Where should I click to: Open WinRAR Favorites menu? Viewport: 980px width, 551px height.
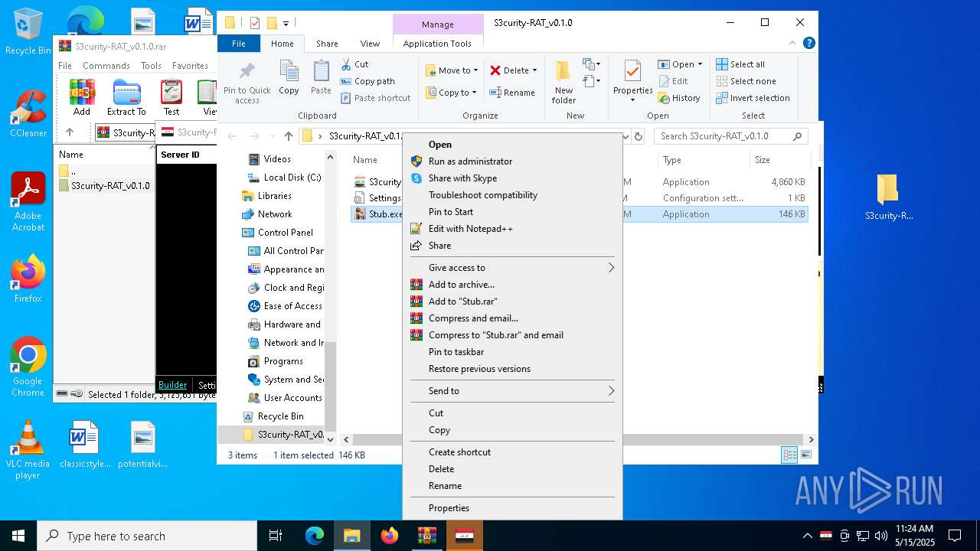190,66
